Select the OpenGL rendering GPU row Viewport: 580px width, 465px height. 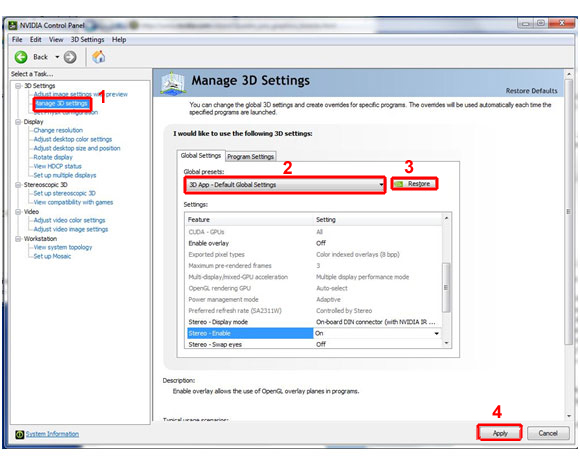[314, 288]
